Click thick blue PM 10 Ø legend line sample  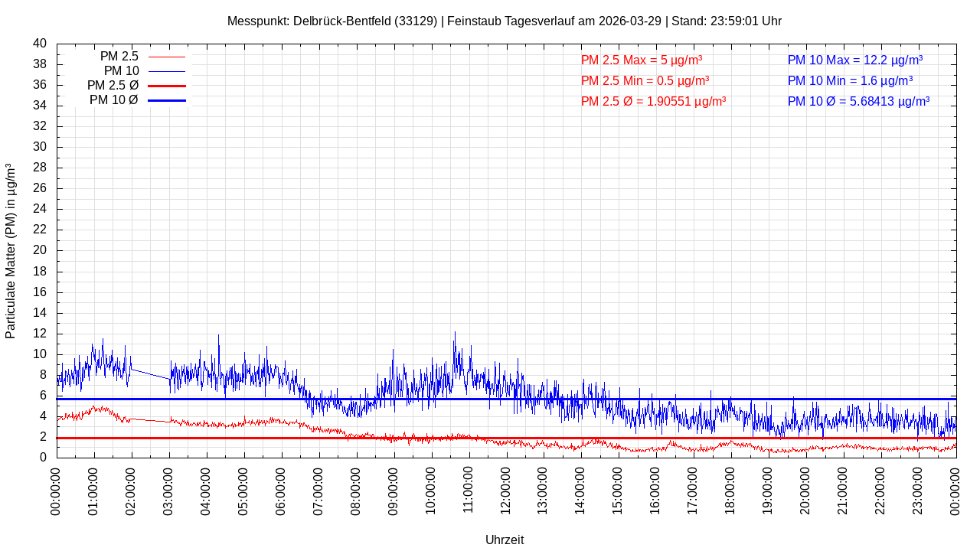167,100
